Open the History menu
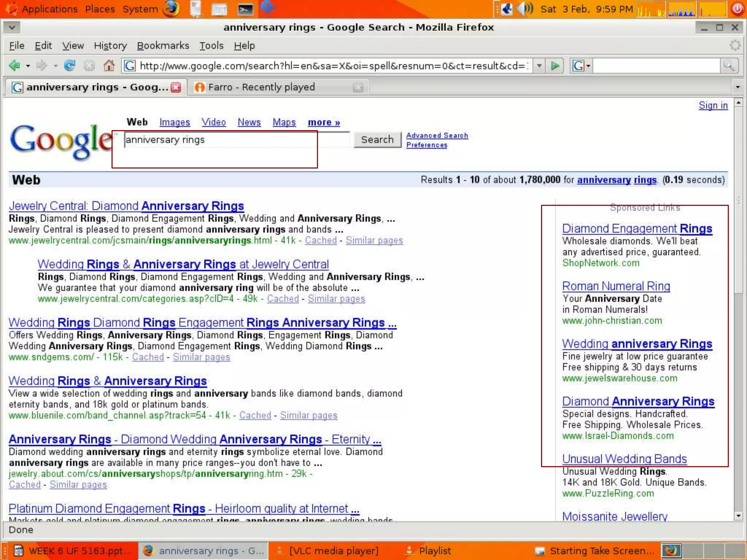Screen dimensions: 747x560 click(110, 46)
